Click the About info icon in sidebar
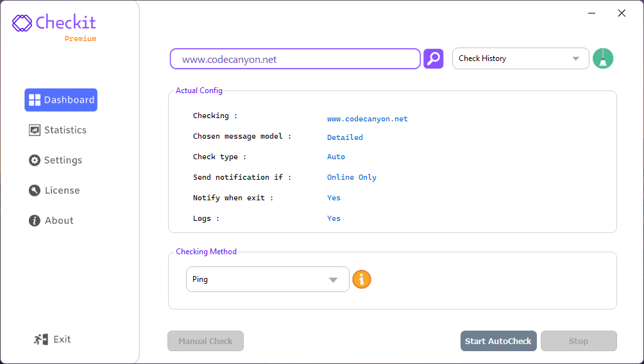 coord(35,221)
